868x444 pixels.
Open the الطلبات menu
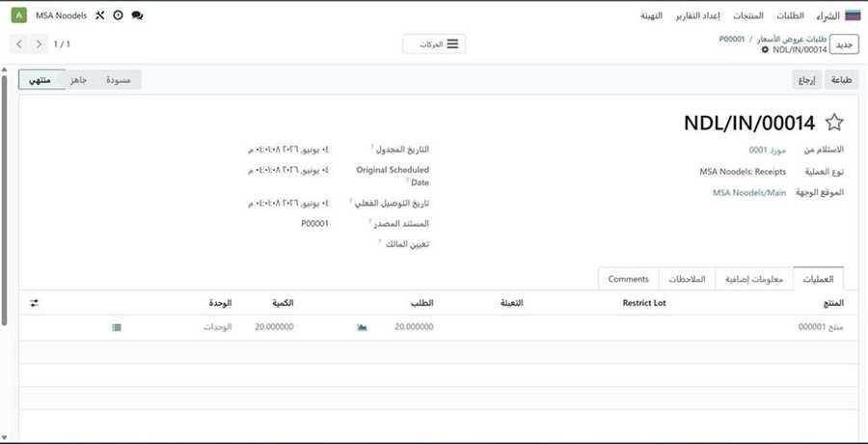pyautogui.click(x=790, y=15)
